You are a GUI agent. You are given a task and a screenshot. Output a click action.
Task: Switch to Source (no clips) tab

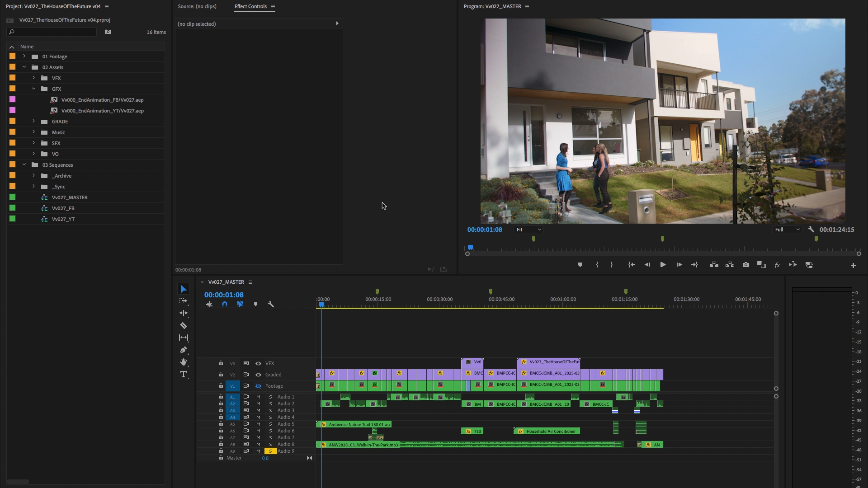pyautogui.click(x=197, y=6)
